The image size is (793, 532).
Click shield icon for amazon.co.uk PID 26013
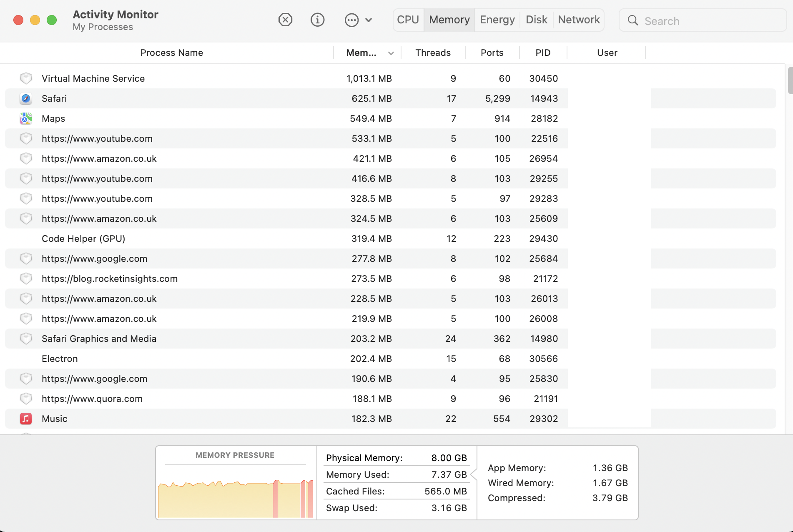pos(26,299)
